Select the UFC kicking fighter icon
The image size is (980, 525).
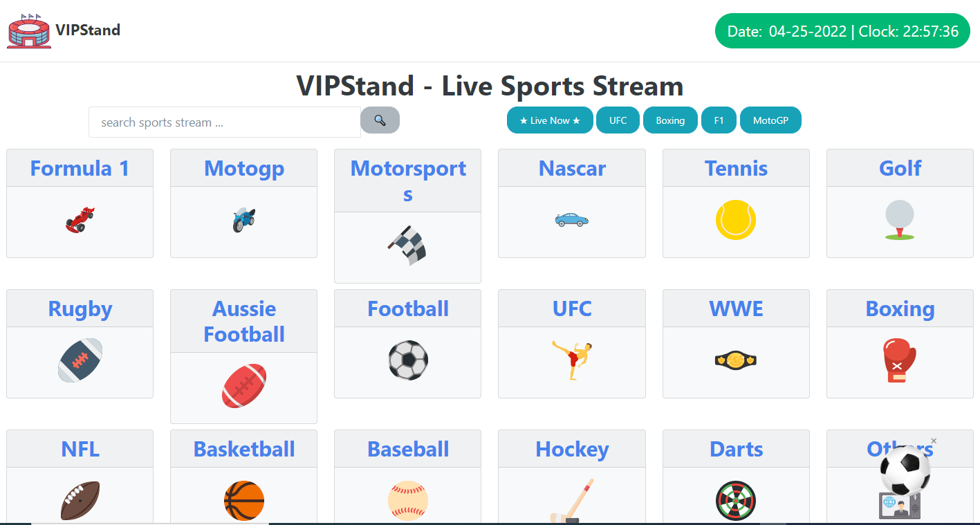tap(572, 360)
